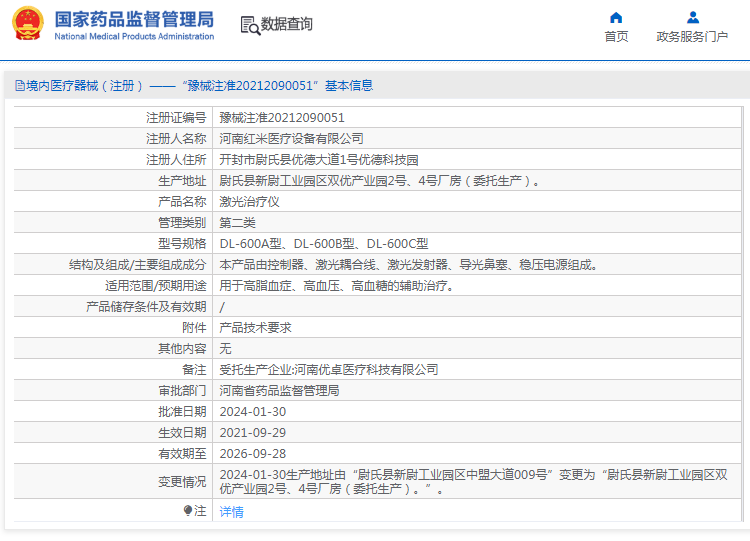
Task: Open 政务服务门户 portal label
Action: click(x=692, y=36)
